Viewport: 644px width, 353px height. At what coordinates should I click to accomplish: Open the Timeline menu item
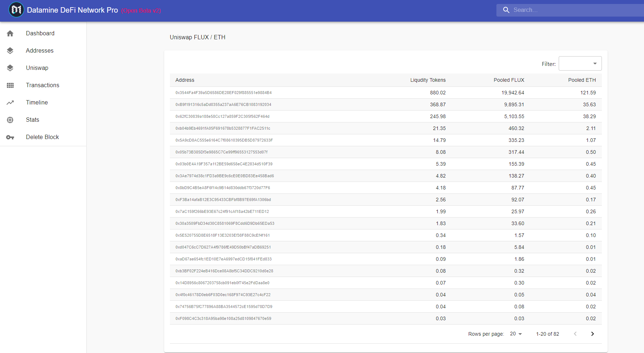43,103
